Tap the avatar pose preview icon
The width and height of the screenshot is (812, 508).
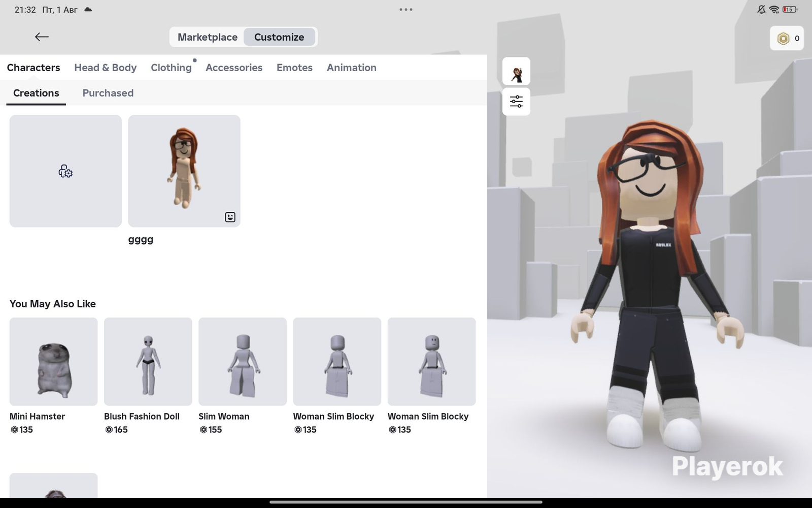point(516,71)
